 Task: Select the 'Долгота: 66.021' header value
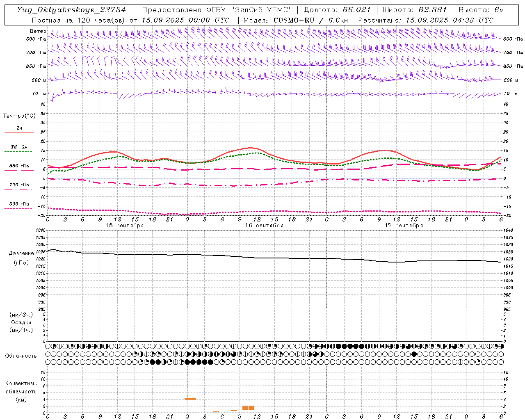point(337,10)
